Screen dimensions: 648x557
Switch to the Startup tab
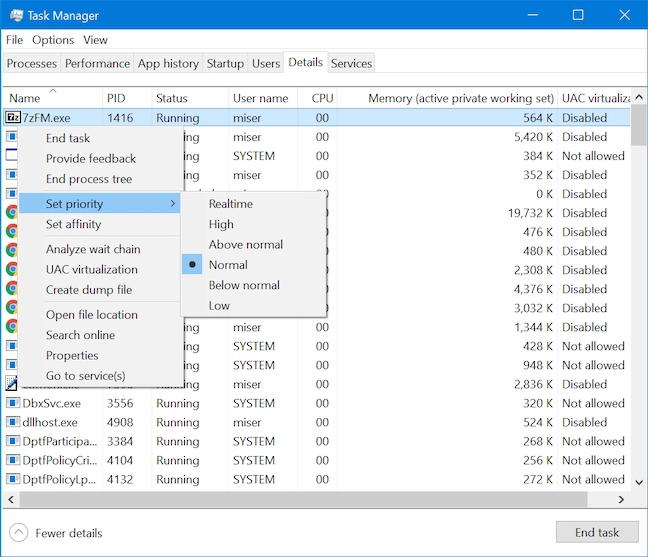(x=225, y=63)
